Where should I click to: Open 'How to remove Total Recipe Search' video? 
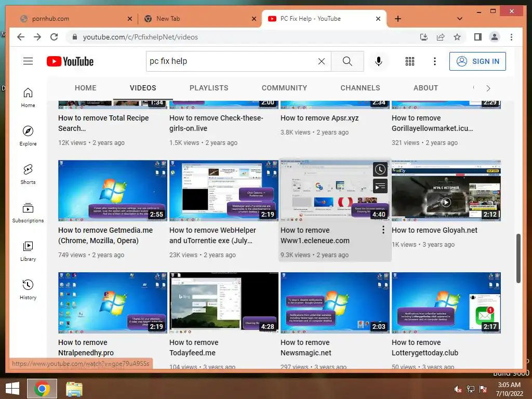[103, 123]
